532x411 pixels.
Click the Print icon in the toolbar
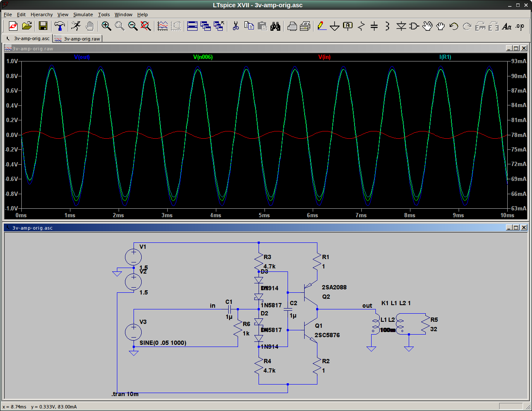pyautogui.click(x=292, y=26)
